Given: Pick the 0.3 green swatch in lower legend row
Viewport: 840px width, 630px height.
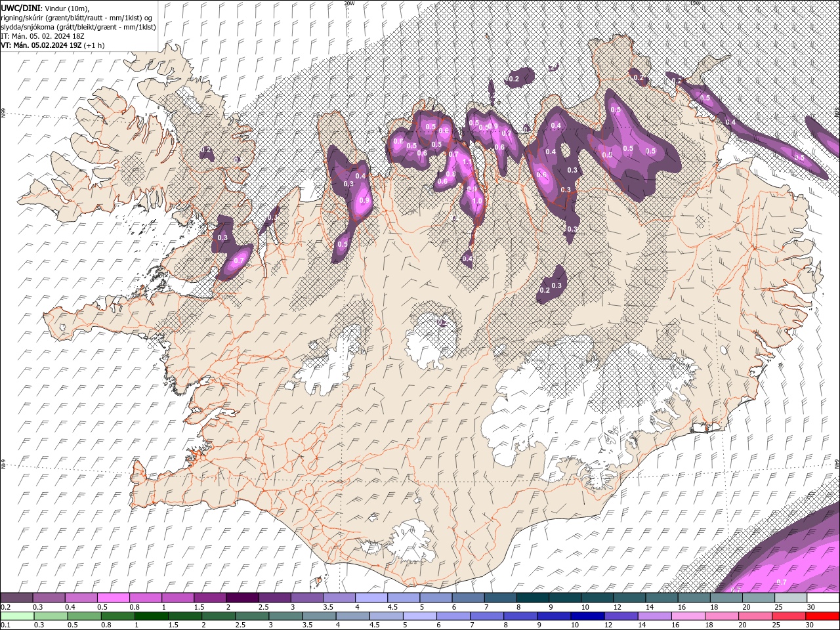Looking at the screenshot, I should pyautogui.click(x=50, y=616).
